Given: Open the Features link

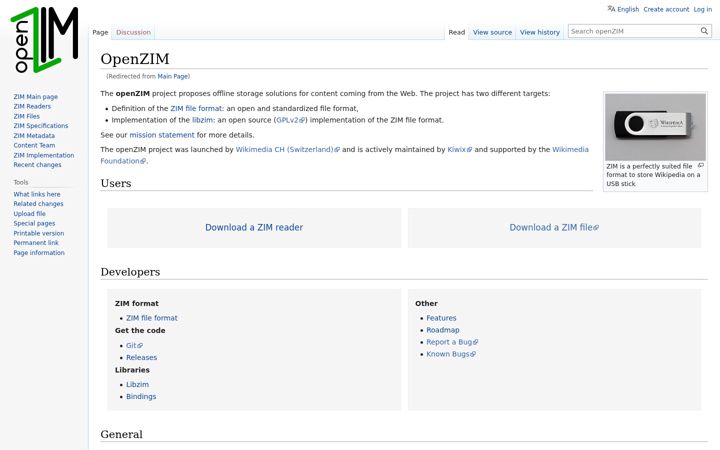Looking at the screenshot, I should click(441, 318).
